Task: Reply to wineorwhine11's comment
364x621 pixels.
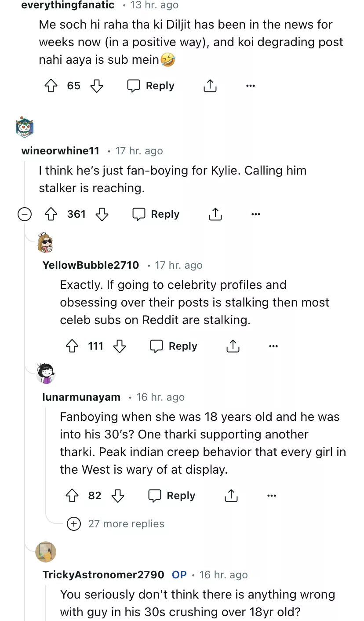Action: click(156, 214)
